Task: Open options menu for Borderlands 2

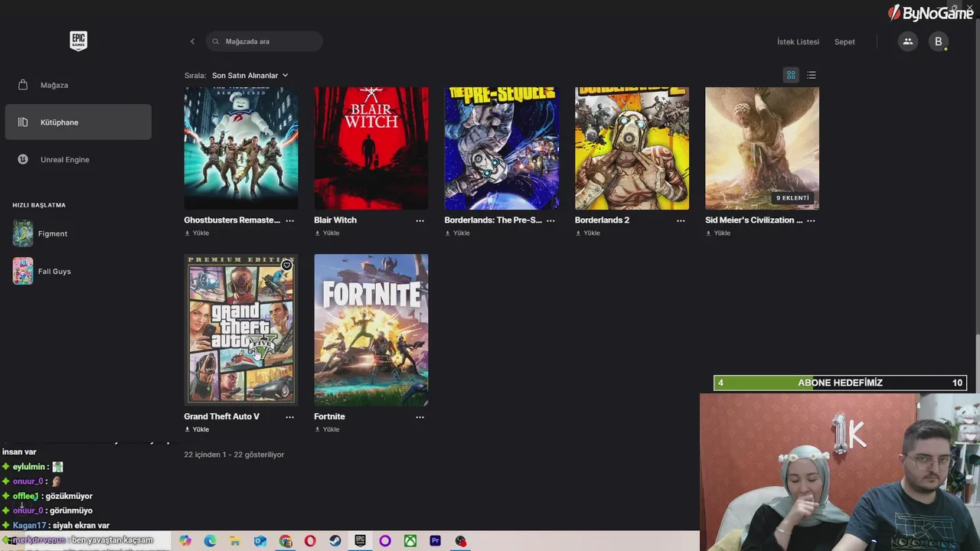Action: 681,220
